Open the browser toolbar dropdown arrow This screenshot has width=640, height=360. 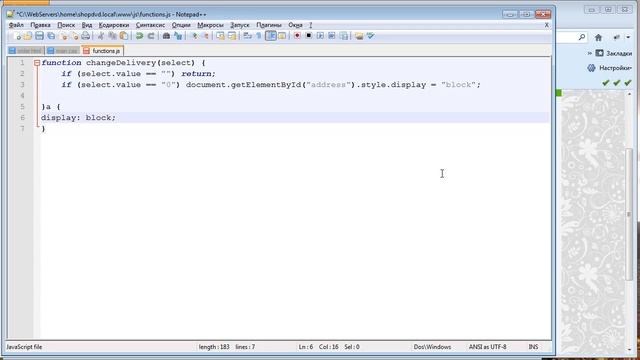(628, 37)
